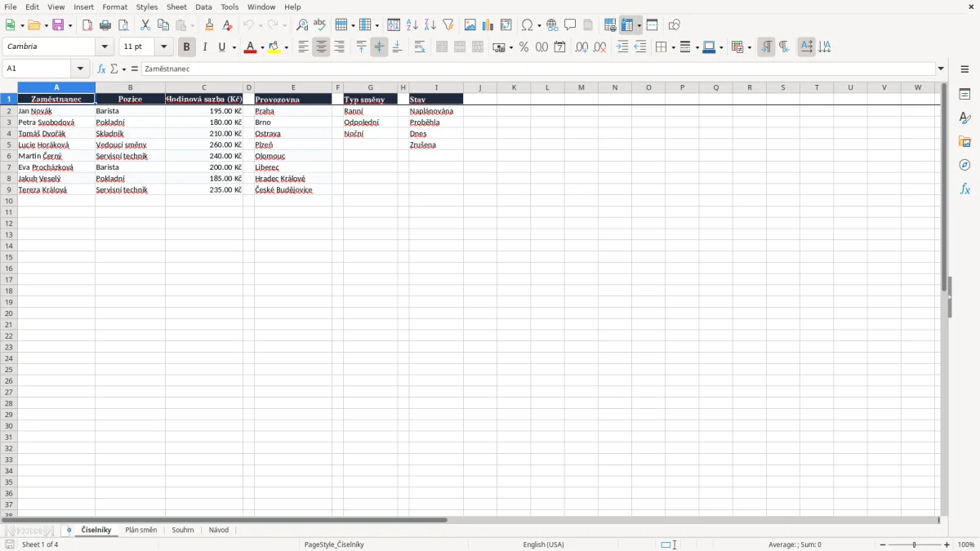Image resolution: width=980 pixels, height=551 pixels.
Task: Sort ascending A-Z icon
Action: click(x=412, y=25)
